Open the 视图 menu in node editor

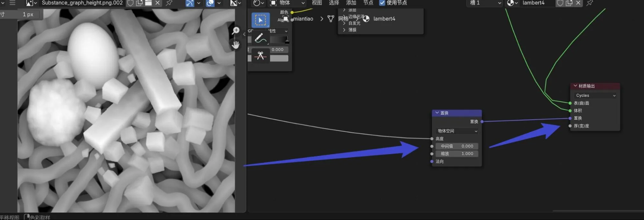click(x=317, y=3)
